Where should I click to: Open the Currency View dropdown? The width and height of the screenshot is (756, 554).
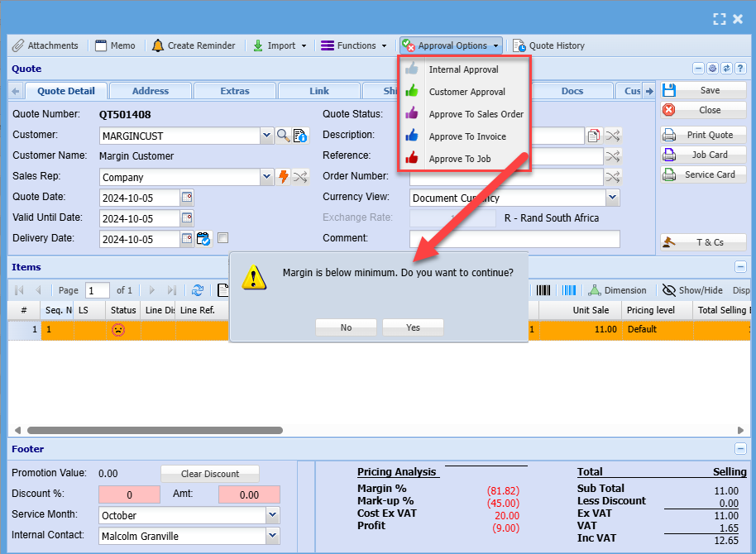coord(612,198)
